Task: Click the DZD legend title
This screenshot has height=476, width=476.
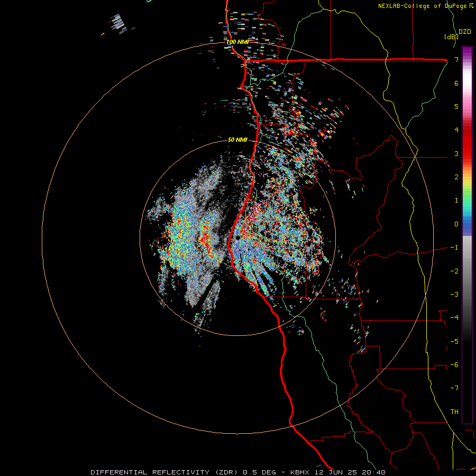Action: [465, 32]
